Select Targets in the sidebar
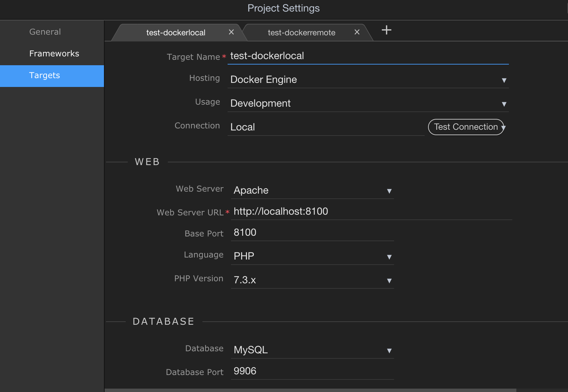568x392 pixels. [x=45, y=75]
